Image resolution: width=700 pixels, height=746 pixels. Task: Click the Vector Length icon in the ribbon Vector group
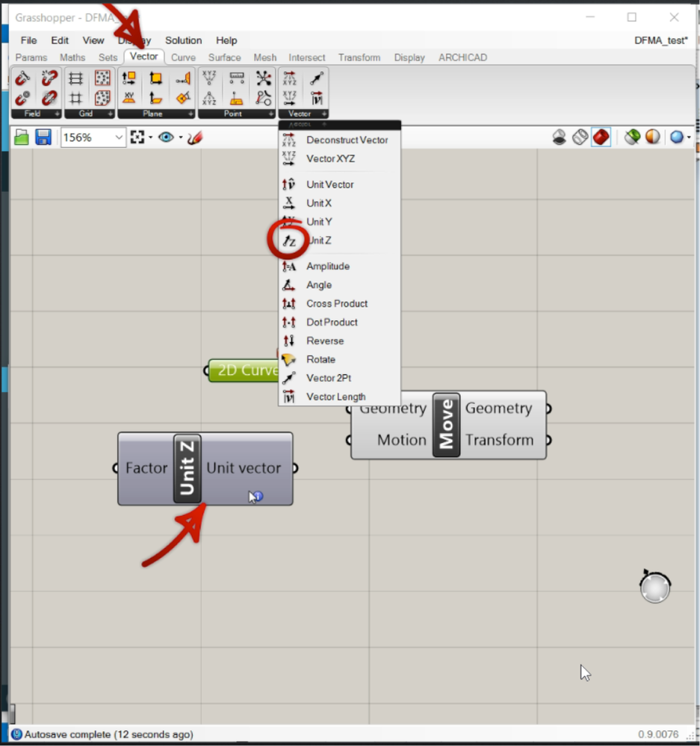(317, 99)
